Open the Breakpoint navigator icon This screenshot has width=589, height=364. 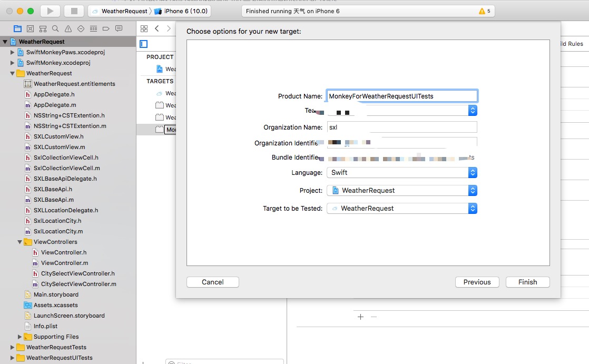tap(106, 28)
